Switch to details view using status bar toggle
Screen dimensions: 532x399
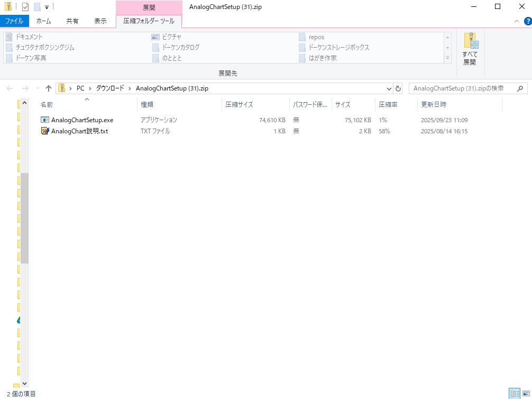point(514,394)
